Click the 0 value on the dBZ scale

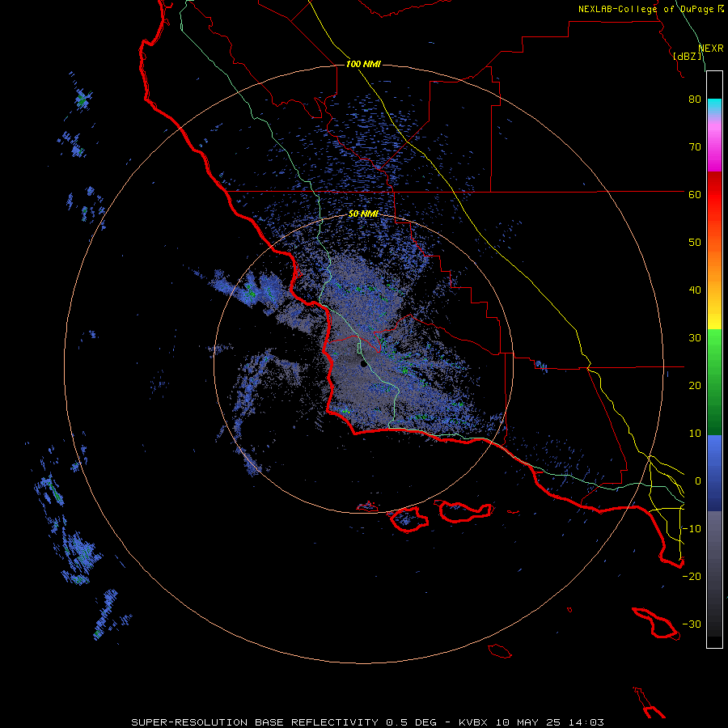698,481
